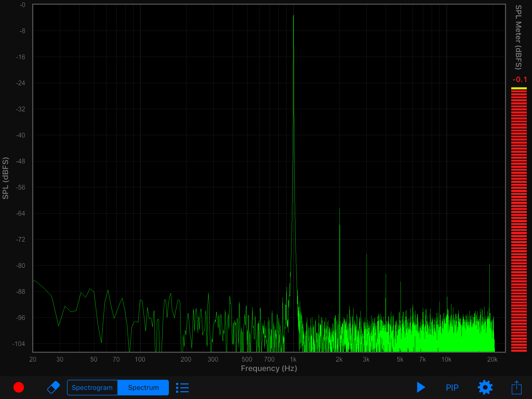This screenshot has width=532, height=399.
Task: Tap the 10k tick label on the frequency axis
Action: coord(446,359)
